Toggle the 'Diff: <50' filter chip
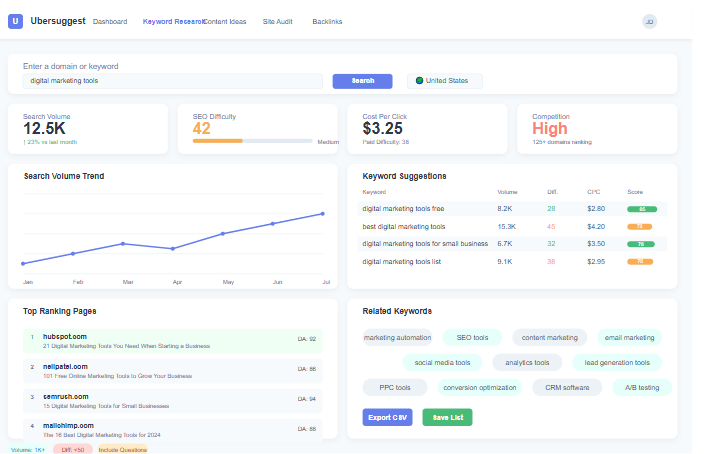Screen dimensions: 706x454 (x=72, y=449)
